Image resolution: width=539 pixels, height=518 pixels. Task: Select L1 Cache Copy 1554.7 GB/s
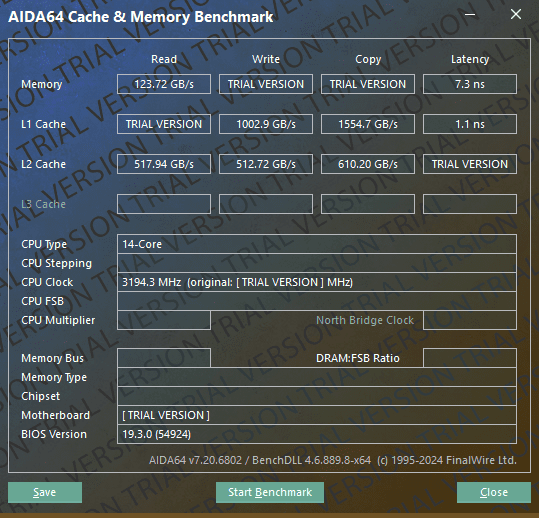(368, 124)
